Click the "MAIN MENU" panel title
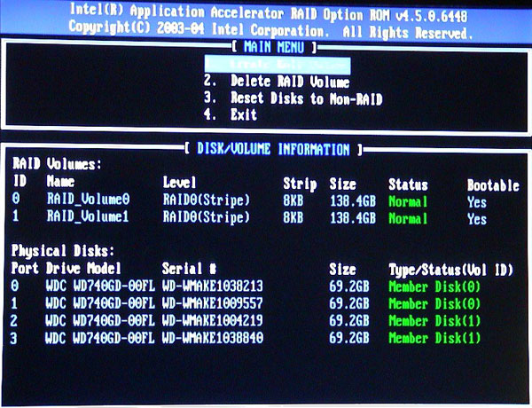 [x=274, y=47]
